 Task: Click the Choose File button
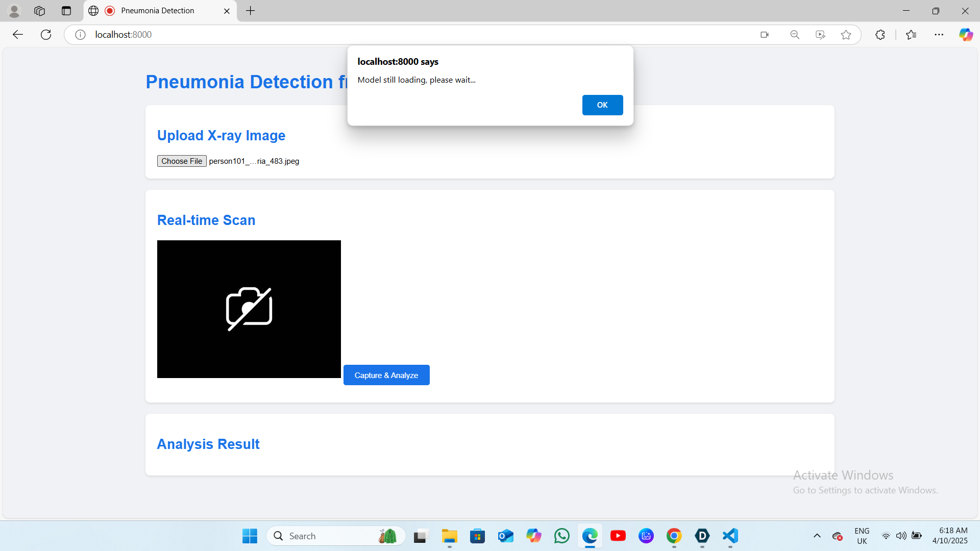click(182, 161)
